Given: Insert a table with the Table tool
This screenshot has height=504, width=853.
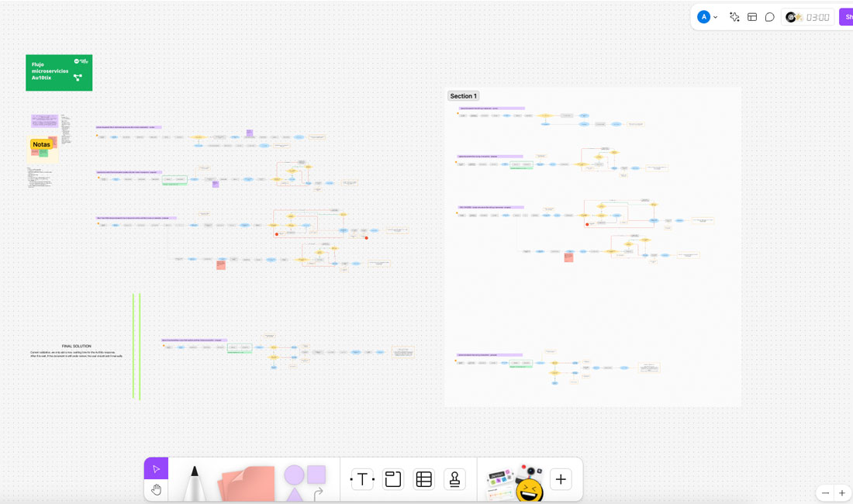Looking at the screenshot, I should coord(423,479).
